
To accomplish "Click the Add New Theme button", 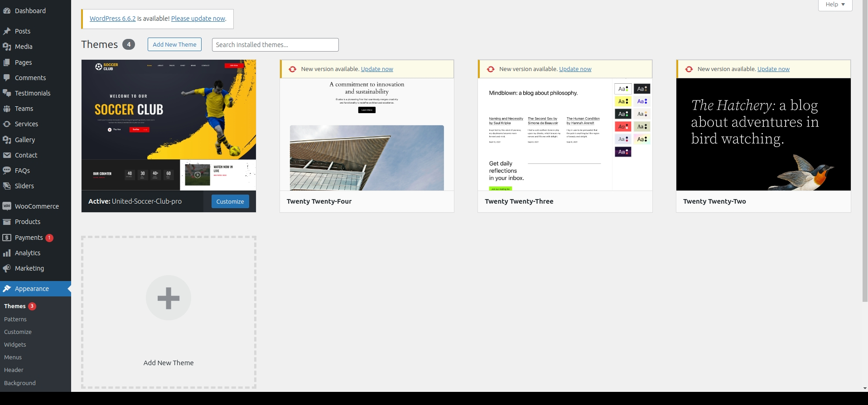I will (174, 44).
